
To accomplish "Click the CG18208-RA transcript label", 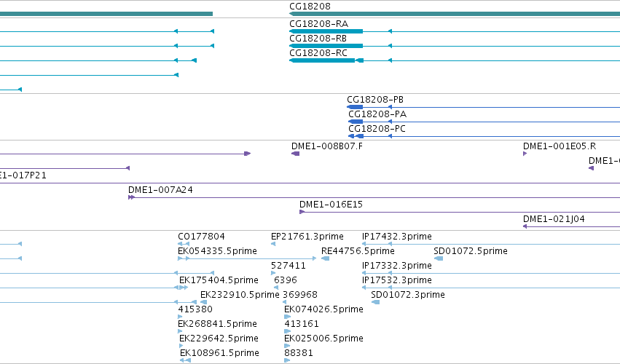I will (318, 24).
